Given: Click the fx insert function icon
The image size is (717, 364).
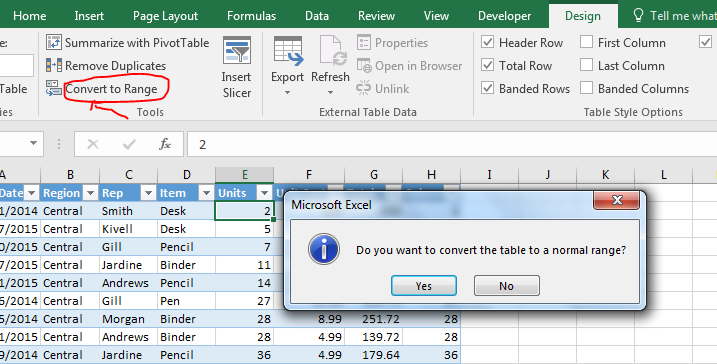Looking at the screenshot, I should point(165,144).
